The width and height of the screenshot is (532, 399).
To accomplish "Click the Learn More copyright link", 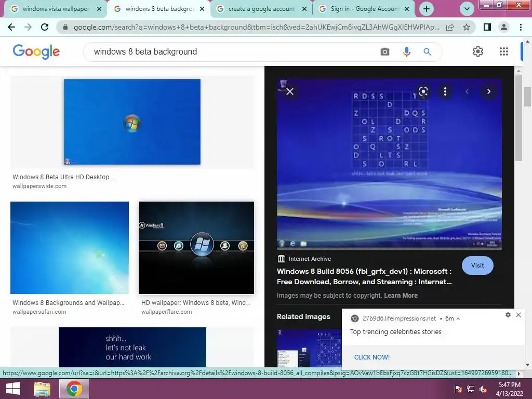I will [x=401, y=296].
